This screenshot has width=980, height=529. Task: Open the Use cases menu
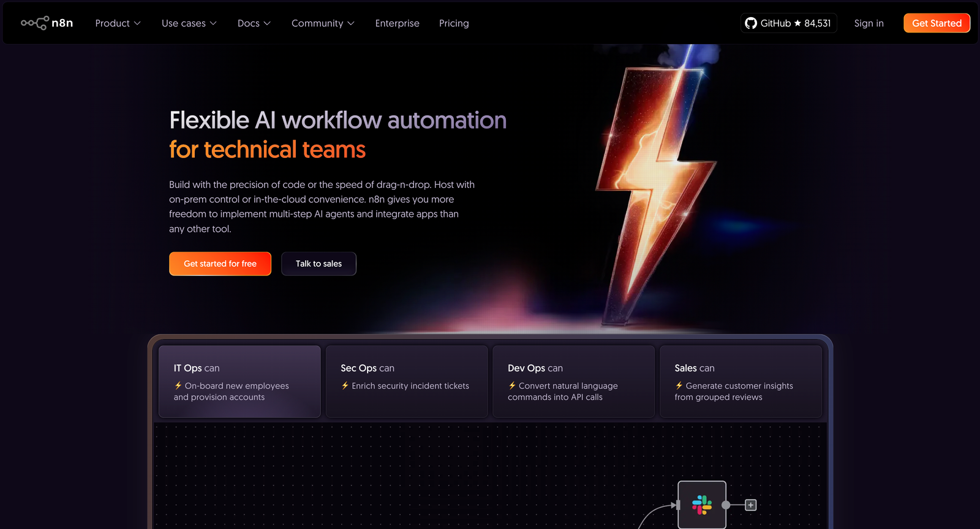[x=189, y=23]
